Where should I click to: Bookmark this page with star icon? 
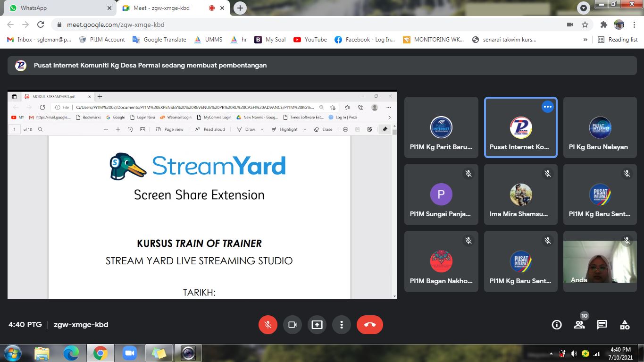[585, 25]
